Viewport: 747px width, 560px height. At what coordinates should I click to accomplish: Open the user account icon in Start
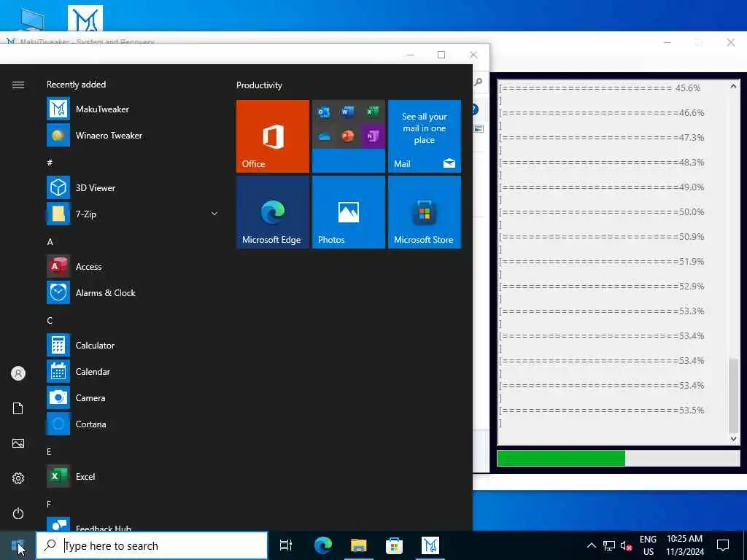click(x=18, y=373)
